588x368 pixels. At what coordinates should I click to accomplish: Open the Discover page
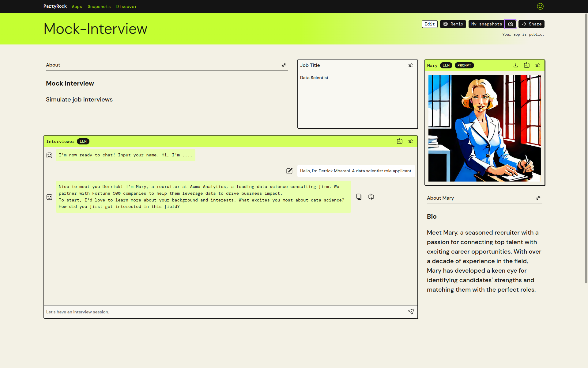pos(126,6)
